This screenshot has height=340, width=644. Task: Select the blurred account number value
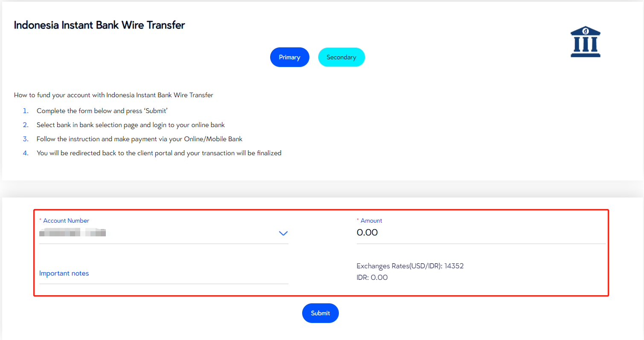click(73, 233)
